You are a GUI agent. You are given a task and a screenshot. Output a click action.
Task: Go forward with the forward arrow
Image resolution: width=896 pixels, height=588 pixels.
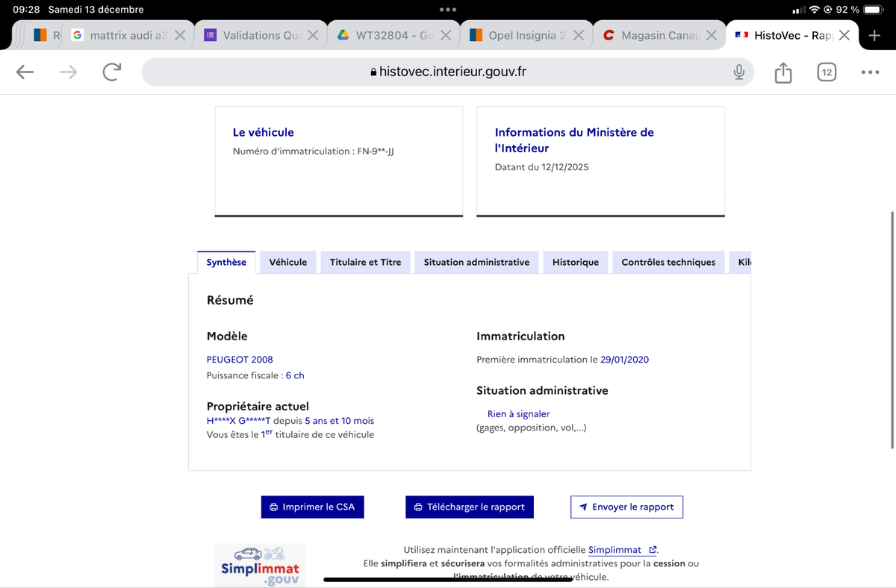pyautogui.click(x=69, y=72)
